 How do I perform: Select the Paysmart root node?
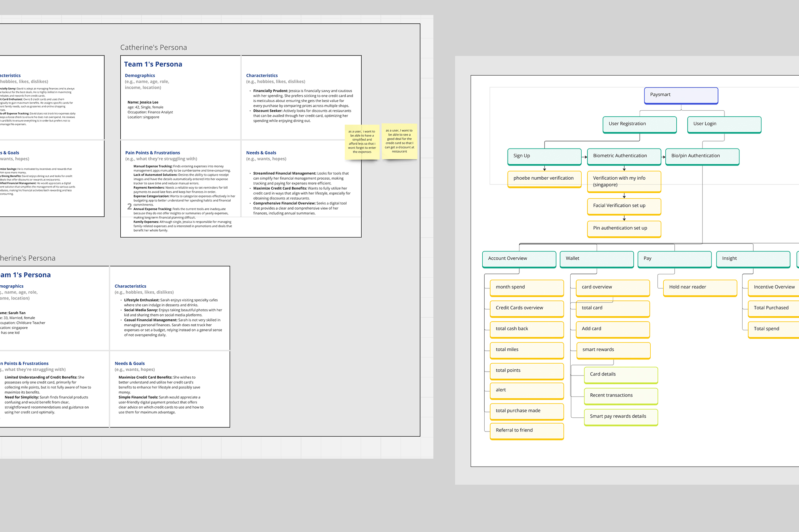tap(681, 95)
